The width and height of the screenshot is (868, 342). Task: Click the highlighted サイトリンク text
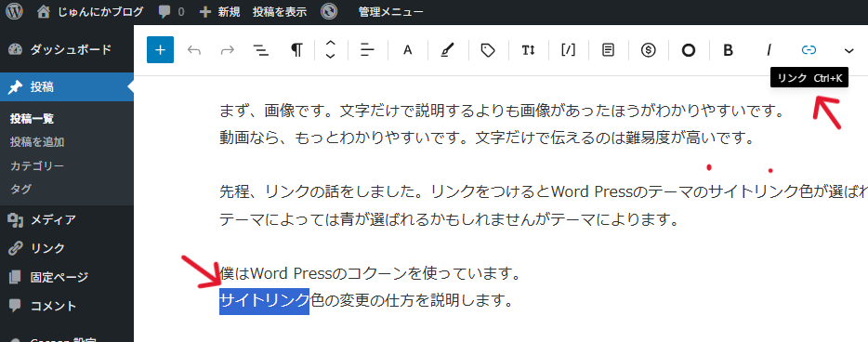click(x=264, y=300)
